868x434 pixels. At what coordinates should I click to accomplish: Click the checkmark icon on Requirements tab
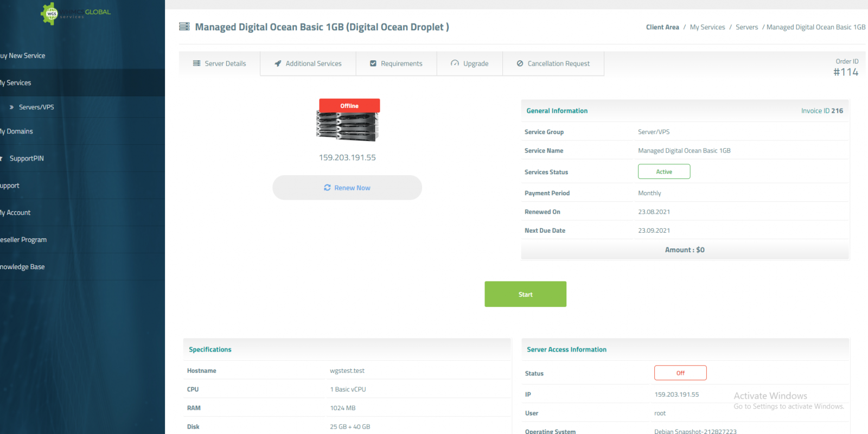click(373, 63)
